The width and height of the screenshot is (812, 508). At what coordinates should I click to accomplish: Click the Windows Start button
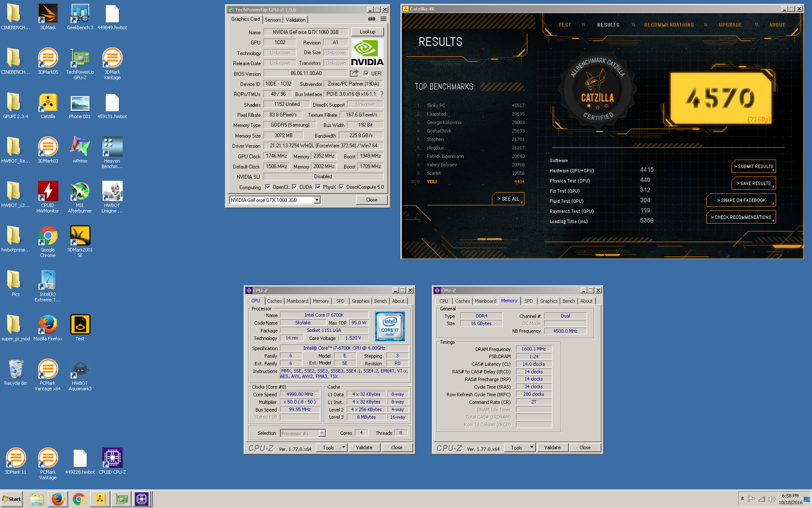(x=11, y=499)
